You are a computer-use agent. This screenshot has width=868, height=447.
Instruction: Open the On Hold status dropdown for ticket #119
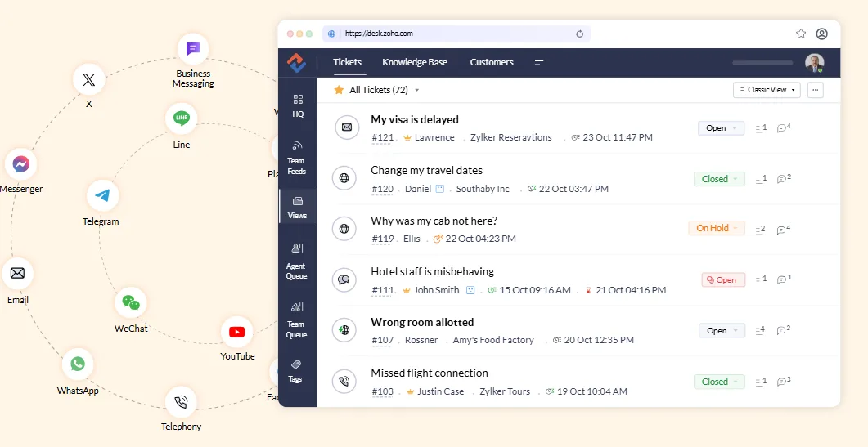click(717, 228)
